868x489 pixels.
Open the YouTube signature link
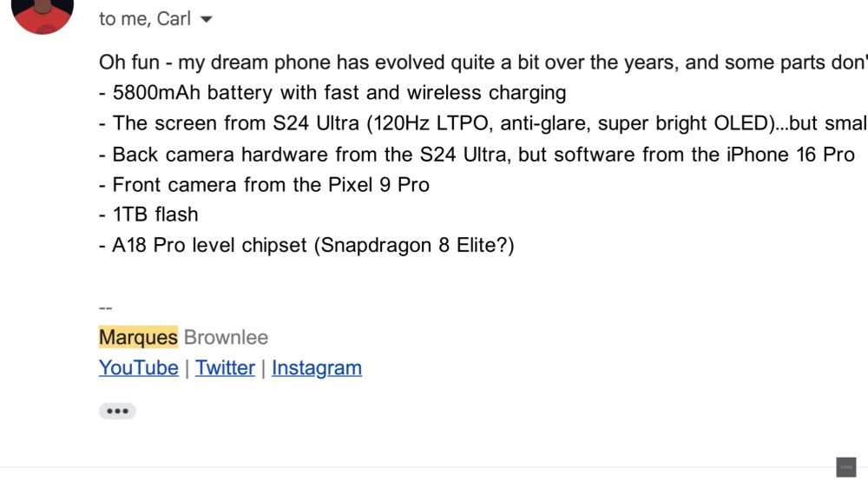point(139,368)
